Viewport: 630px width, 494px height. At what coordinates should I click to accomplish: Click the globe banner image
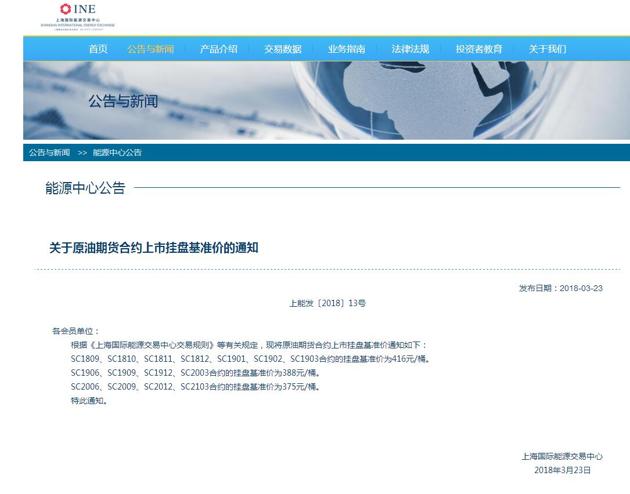click(327, 100)
